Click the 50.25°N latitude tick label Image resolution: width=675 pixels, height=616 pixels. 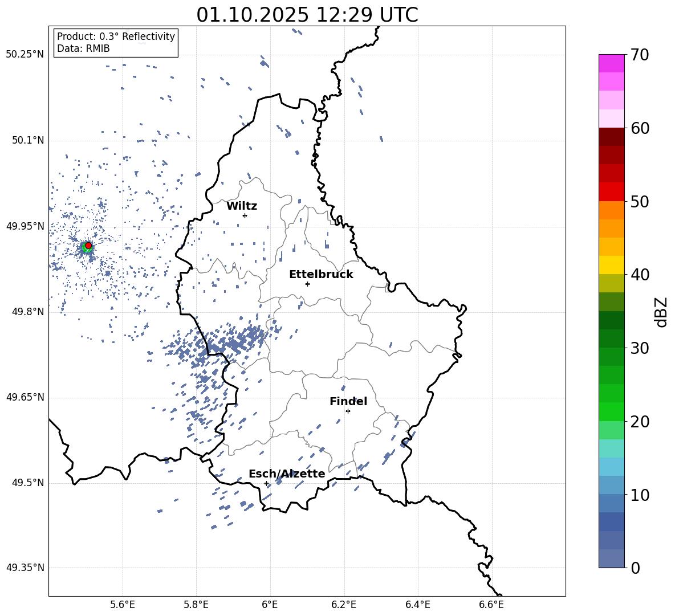point(25,55)
